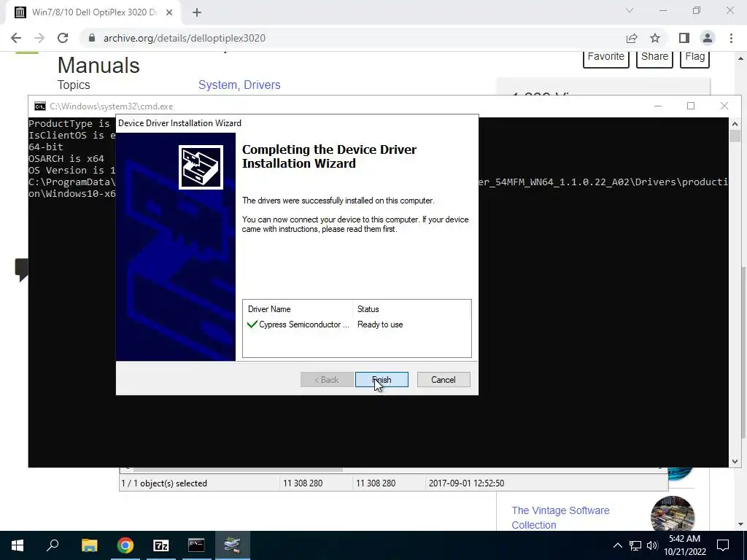Viewport: 747px width, 560px height.
Task: Switch to Command Prompt on taskbar
Action: [x=196, y=545]
